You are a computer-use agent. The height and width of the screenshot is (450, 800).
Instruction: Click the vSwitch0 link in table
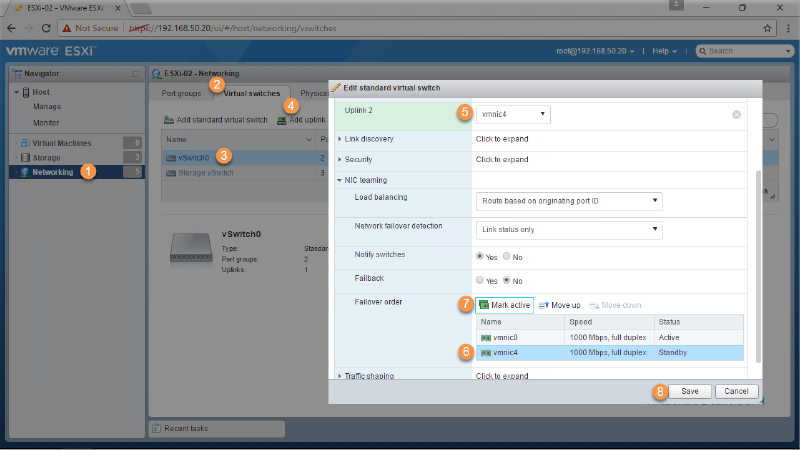click(x=193, y=158)
